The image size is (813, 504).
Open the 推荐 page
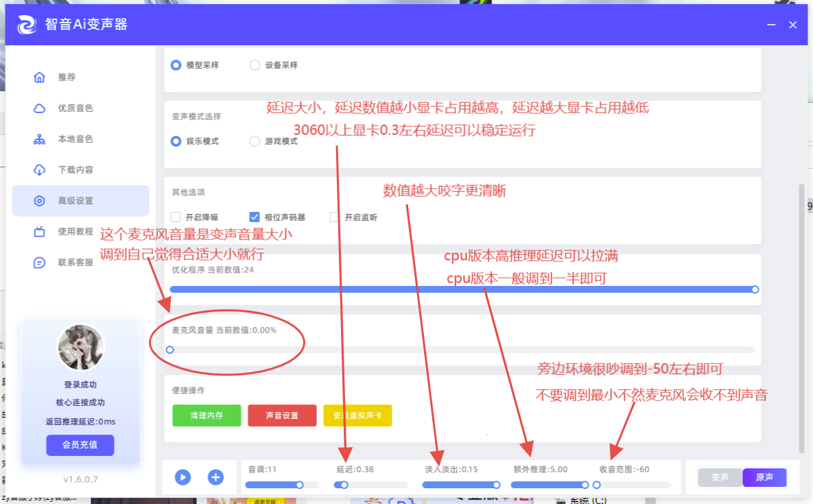(x=80, y=77)
